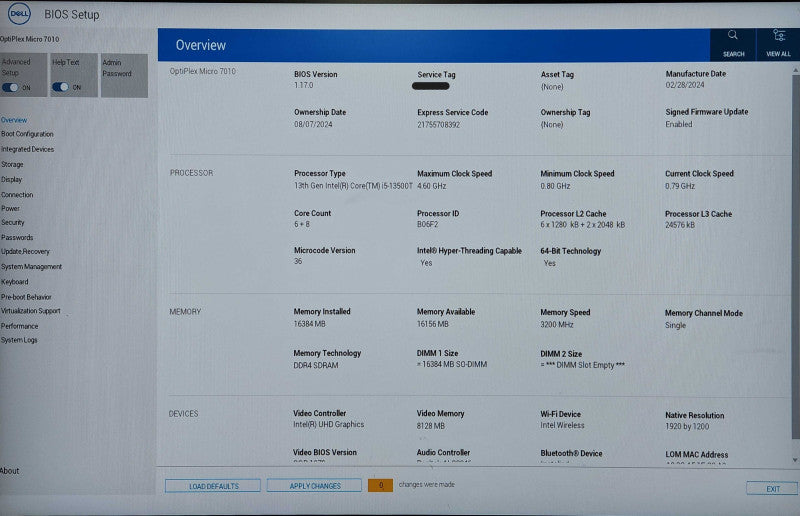Toggle the Help Text switch

click(60, 87)
